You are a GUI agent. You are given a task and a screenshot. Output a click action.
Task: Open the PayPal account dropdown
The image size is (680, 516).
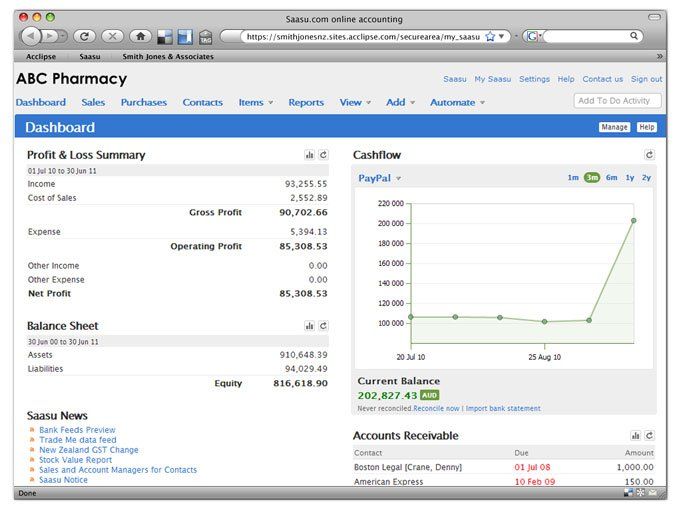(x=379, y=178)
